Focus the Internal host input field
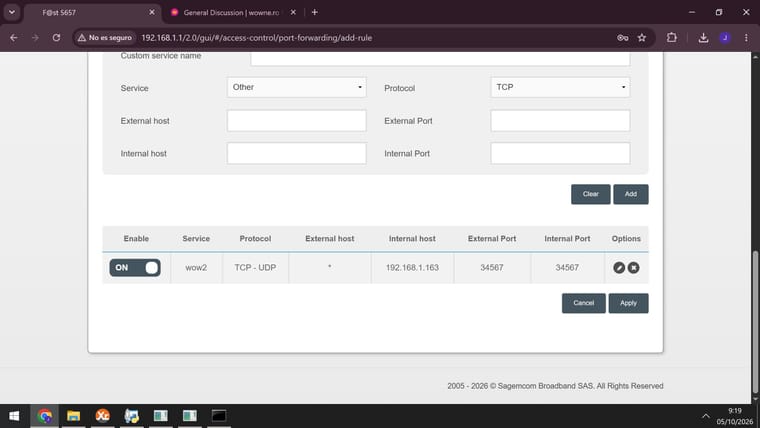The width and height of the screenshot is (760, 428). pos(297,153)
